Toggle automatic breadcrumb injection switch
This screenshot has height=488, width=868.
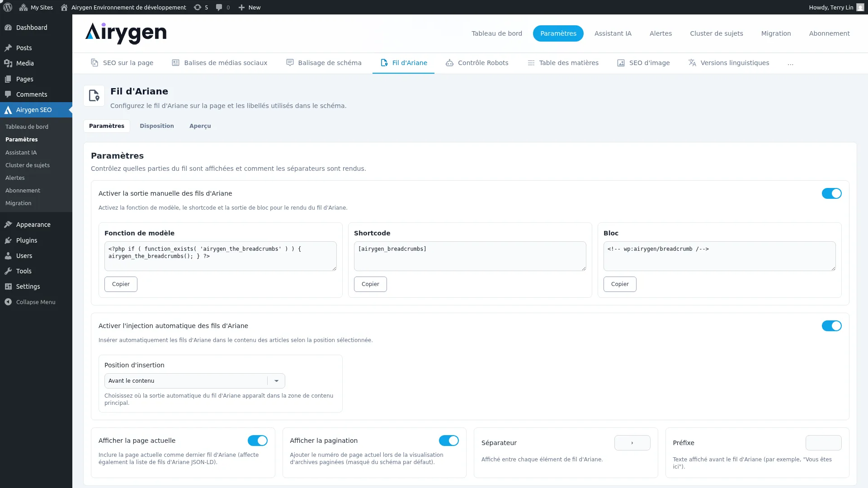[831, 326]
